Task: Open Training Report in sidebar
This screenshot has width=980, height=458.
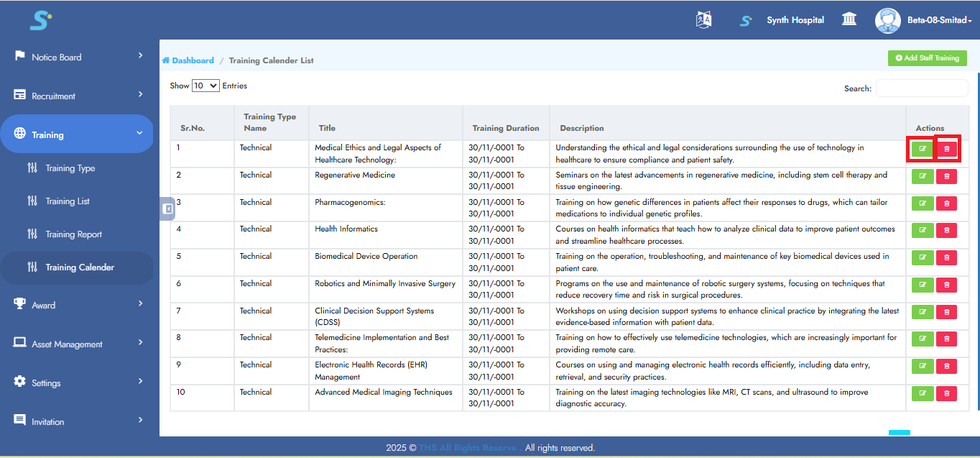Action: pyautogui.click(x=73, y=234)
